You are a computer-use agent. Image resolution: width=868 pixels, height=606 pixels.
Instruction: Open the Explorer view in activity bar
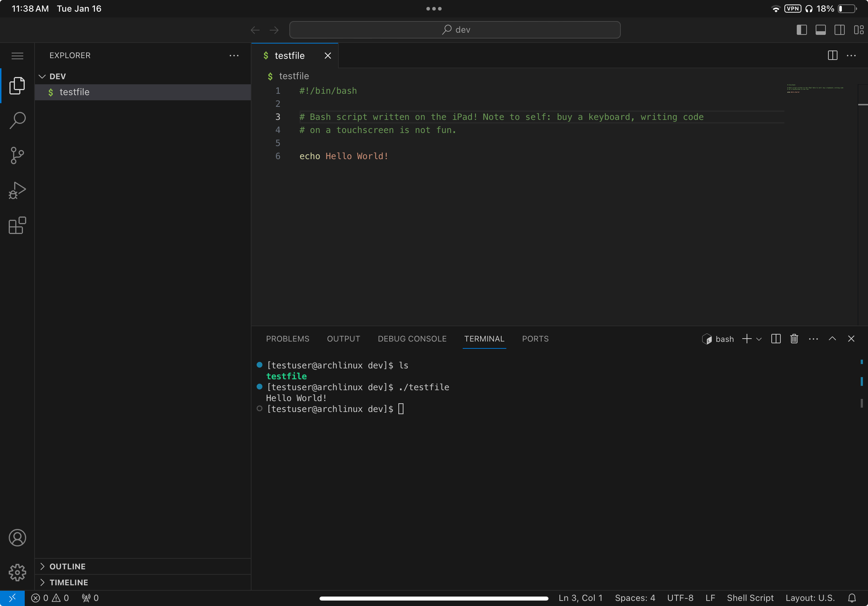pos(17,86)
